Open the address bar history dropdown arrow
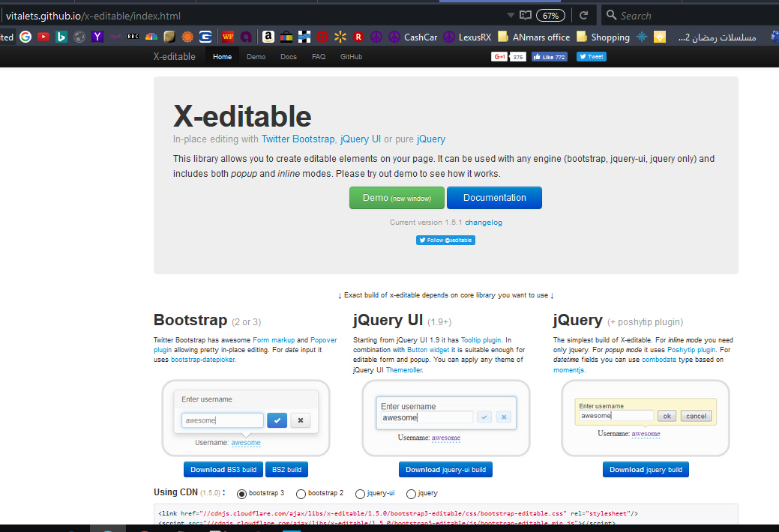Screen dimensions: 779x532 pos(511,15)
